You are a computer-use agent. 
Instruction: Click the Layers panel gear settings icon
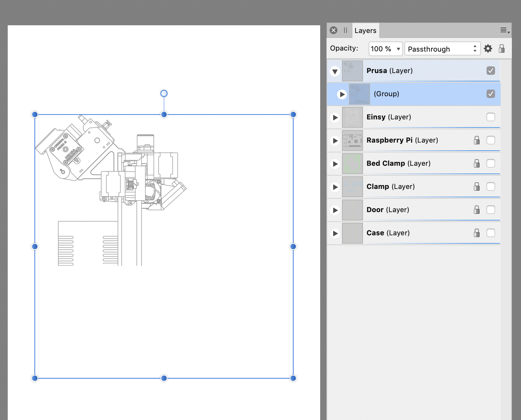pyautogui.click(x=488, y=48)
